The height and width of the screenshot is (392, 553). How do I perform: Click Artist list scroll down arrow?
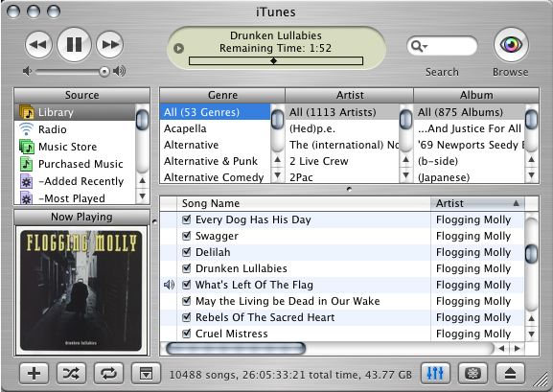coord(406,175)
